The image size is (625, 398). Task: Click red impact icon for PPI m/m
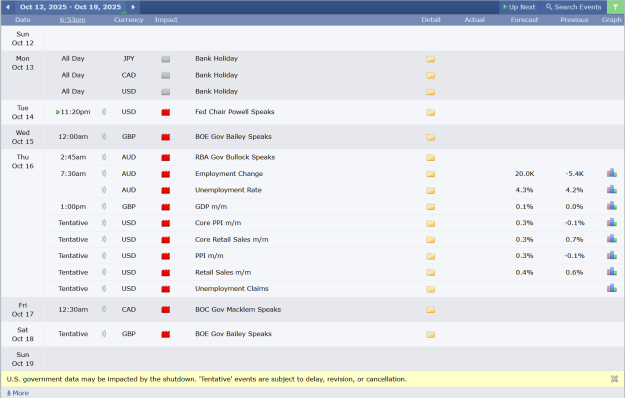coord(166,256)
